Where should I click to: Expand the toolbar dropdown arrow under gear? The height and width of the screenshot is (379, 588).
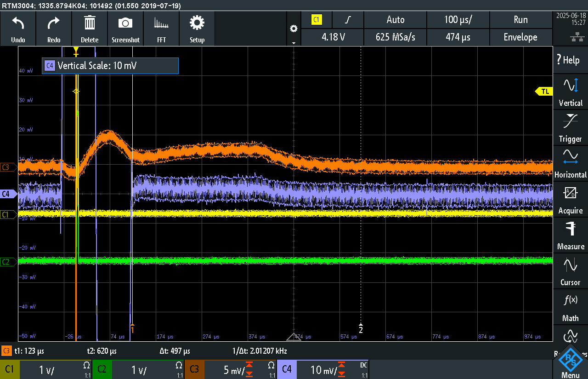tap(294, 43)
